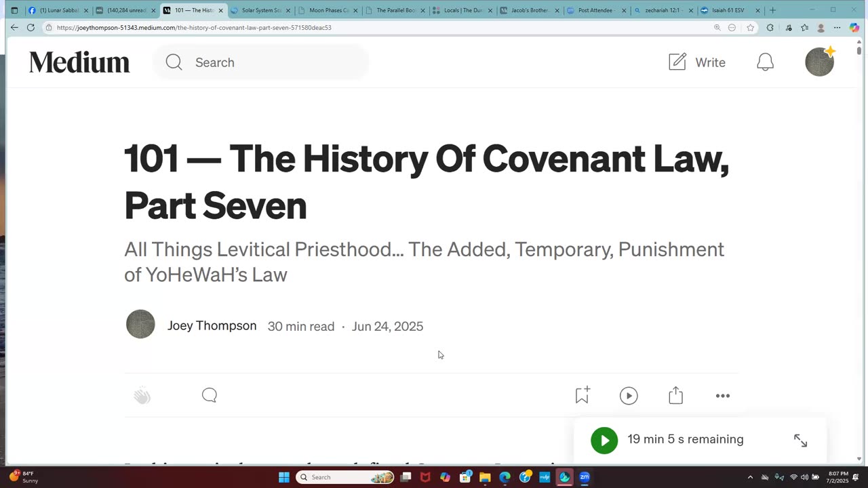The height and width of the screenshot is (488, 868).
Task: Click the Jun 24, 2025 date
Action: pyautogui.click(x=387, y=326)
